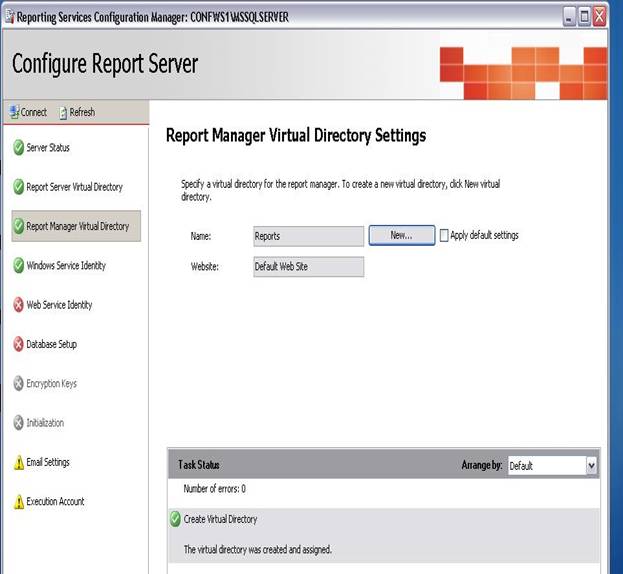Close the Reporting Services Configuration Manager window
623x574 pixels.
click(599, 17)
